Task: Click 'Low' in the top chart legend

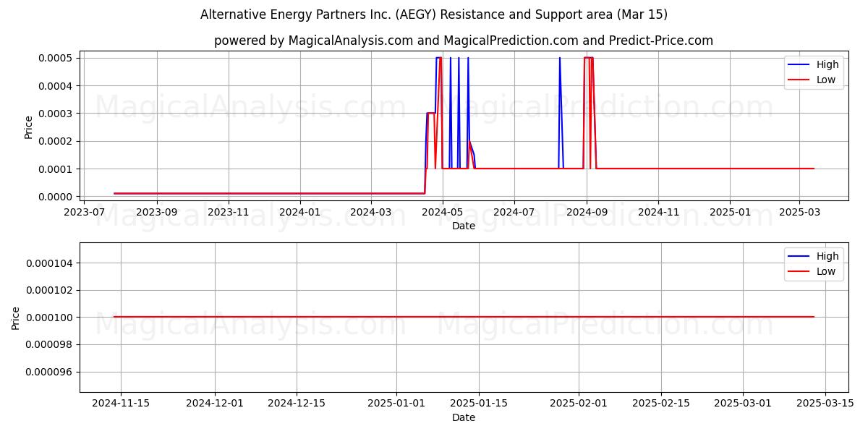Action: (826, 80)
